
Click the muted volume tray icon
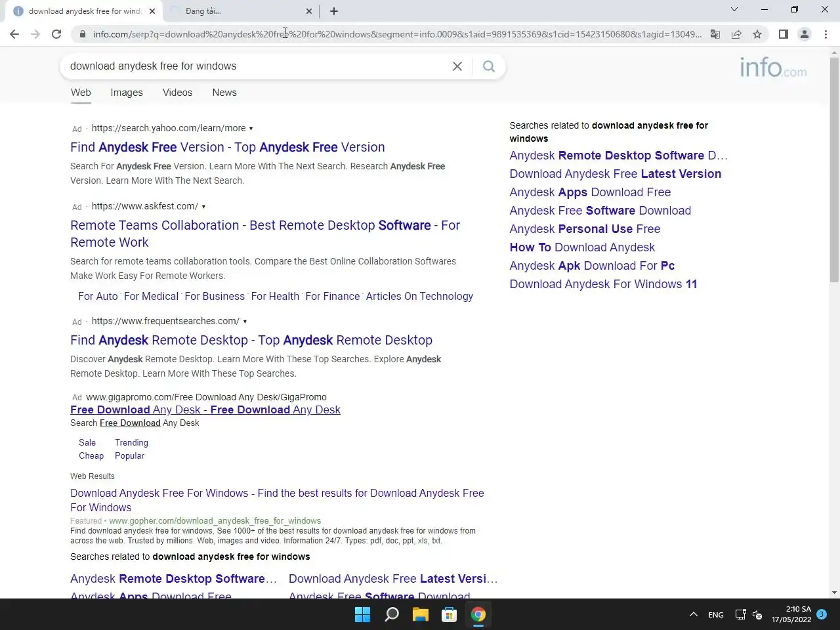click(x=757, y=615)
